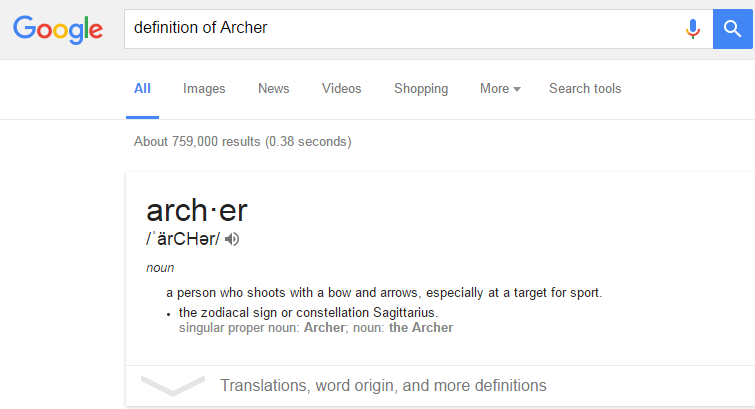This screenshot has height=409, width=755.
Task: Open Search tools options
Action: [x=585, y=89]
